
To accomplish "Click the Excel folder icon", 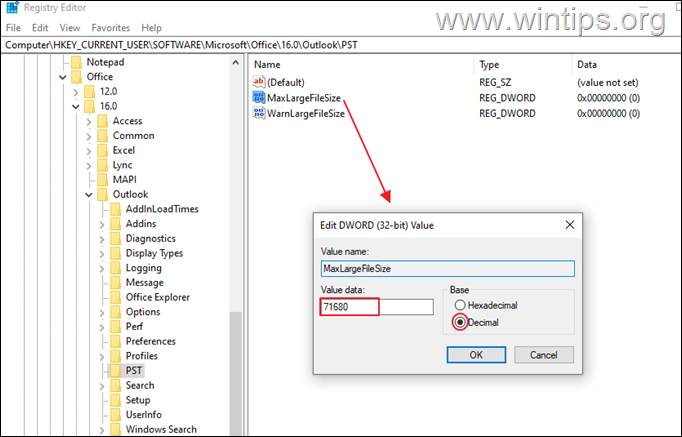I will 102,150.
